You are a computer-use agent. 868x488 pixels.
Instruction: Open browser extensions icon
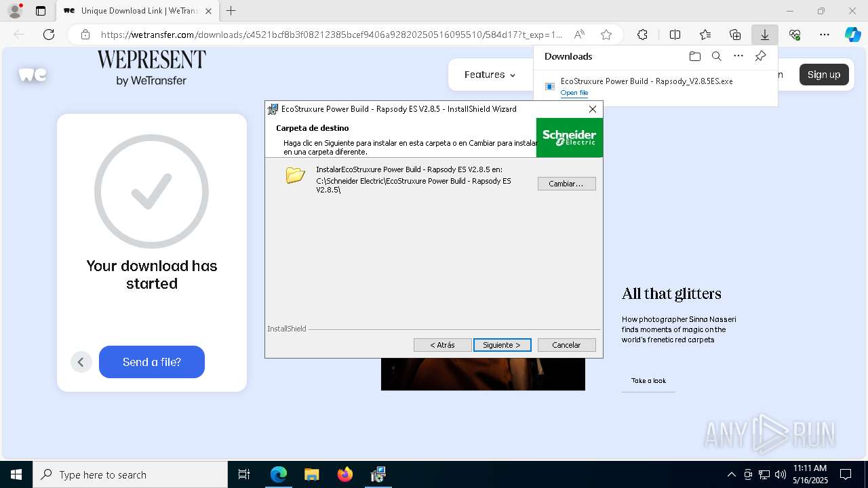tap(642, 35)
